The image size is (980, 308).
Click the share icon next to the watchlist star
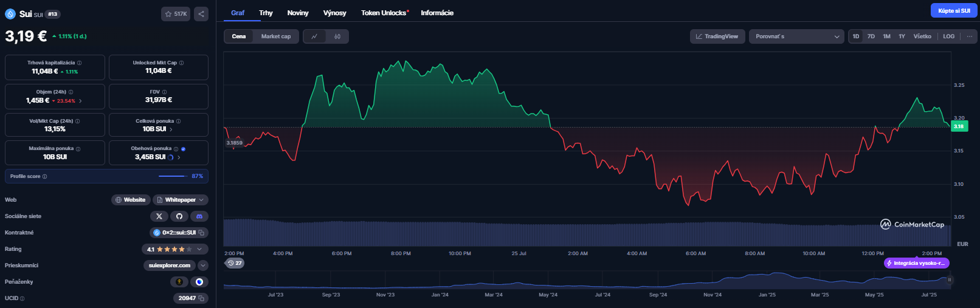click(x=201, y=14)
